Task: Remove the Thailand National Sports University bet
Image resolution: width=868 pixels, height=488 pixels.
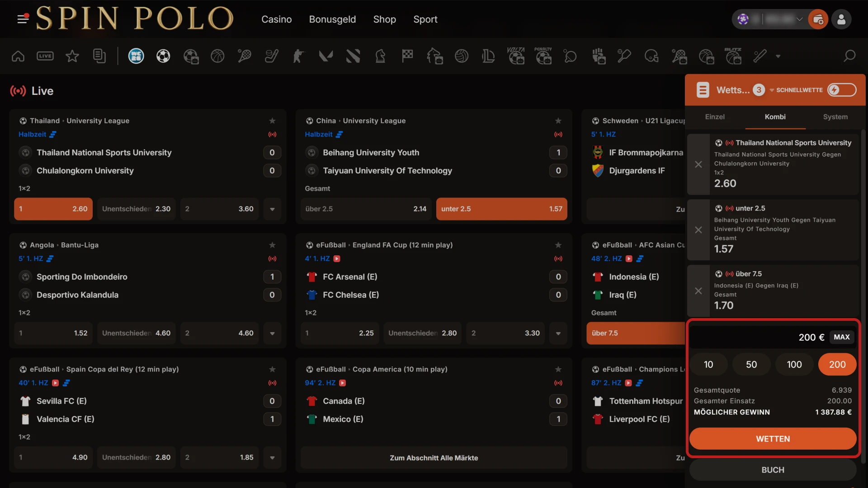Action: (x=698, y=164)
